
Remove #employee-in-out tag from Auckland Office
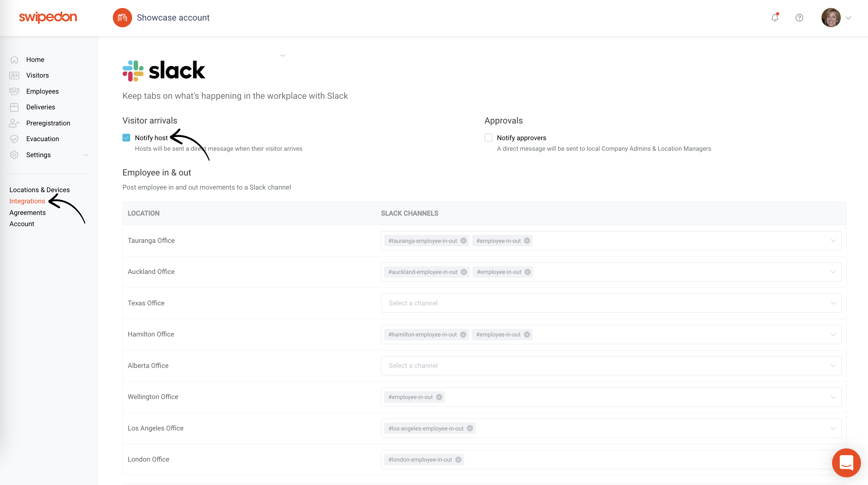coord(527,272)
